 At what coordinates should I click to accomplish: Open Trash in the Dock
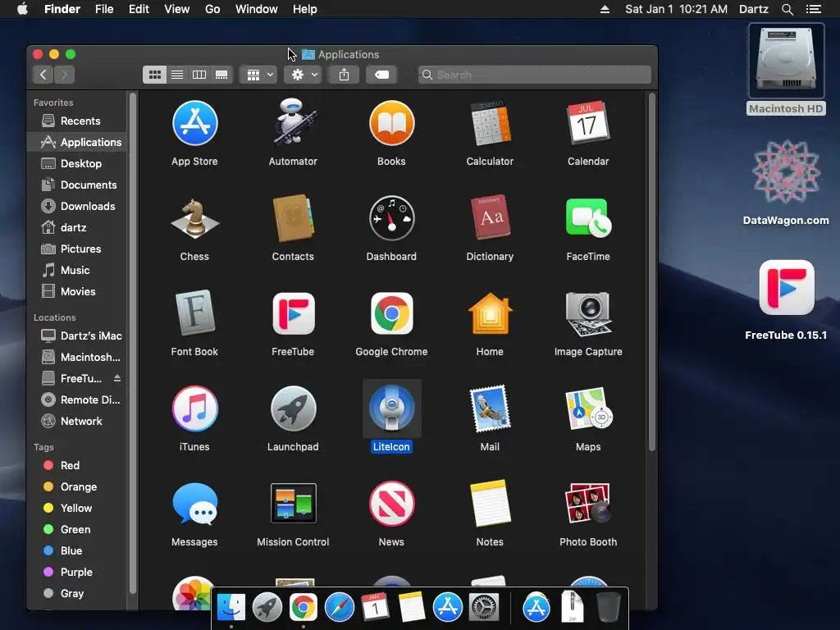point(608,608)
